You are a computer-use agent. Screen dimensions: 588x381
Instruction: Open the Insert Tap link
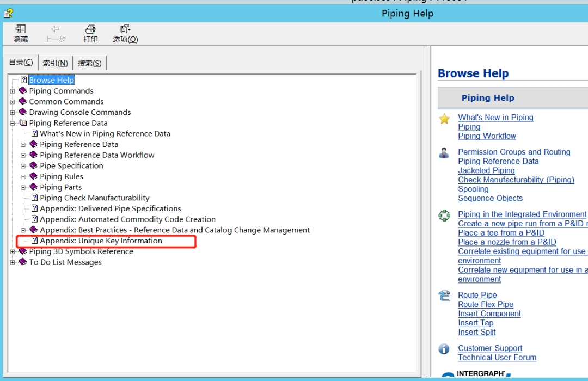click(x=475, y=323)
